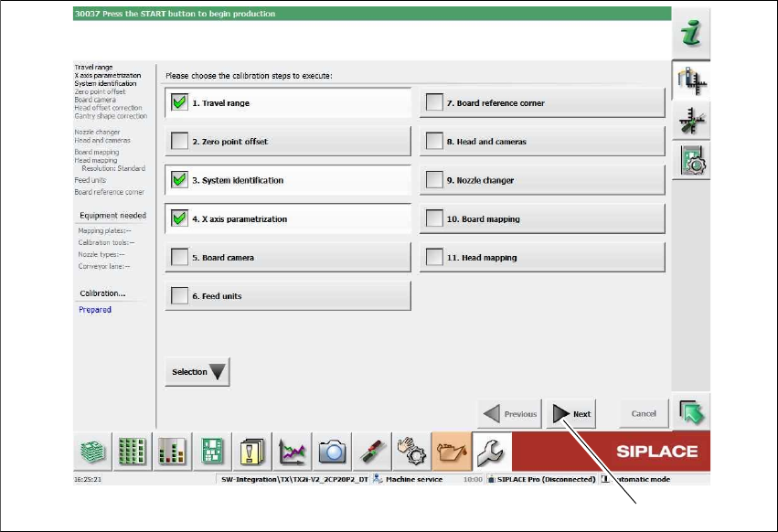Image resolution: width=778 pixels, height=532 pixels.
Task: Click 'Travel range' in the left step list
Action: pos(93,67)
